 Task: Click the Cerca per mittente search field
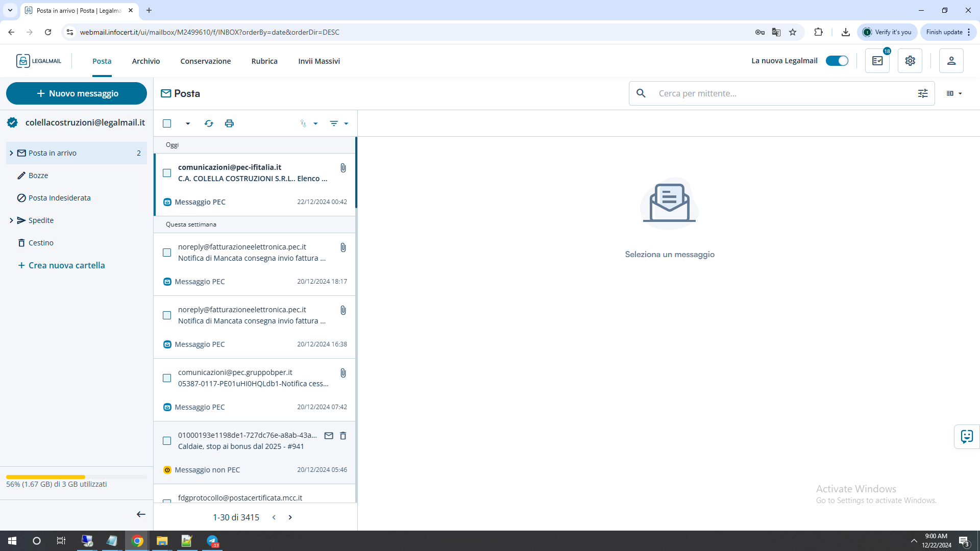point(781,93)
